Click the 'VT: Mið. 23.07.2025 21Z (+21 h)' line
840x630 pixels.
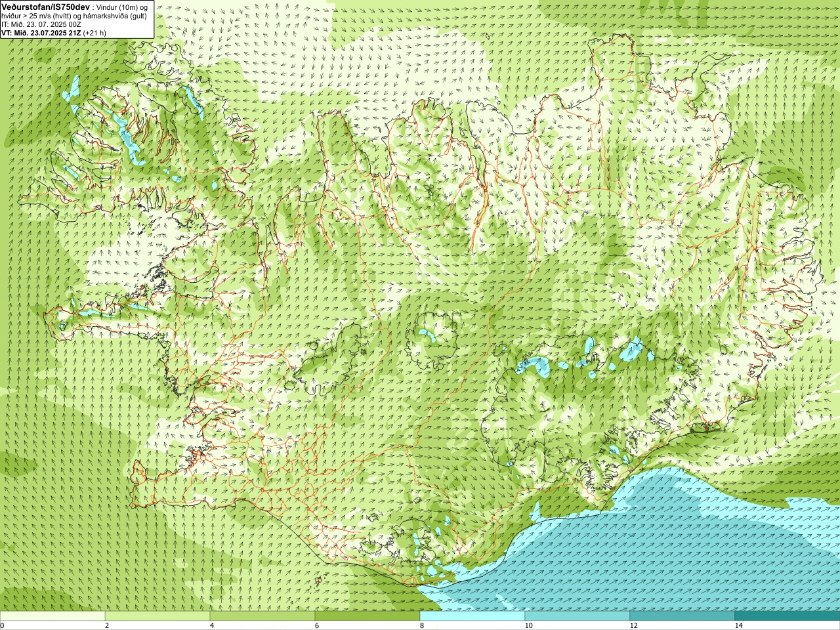[54, 33]
